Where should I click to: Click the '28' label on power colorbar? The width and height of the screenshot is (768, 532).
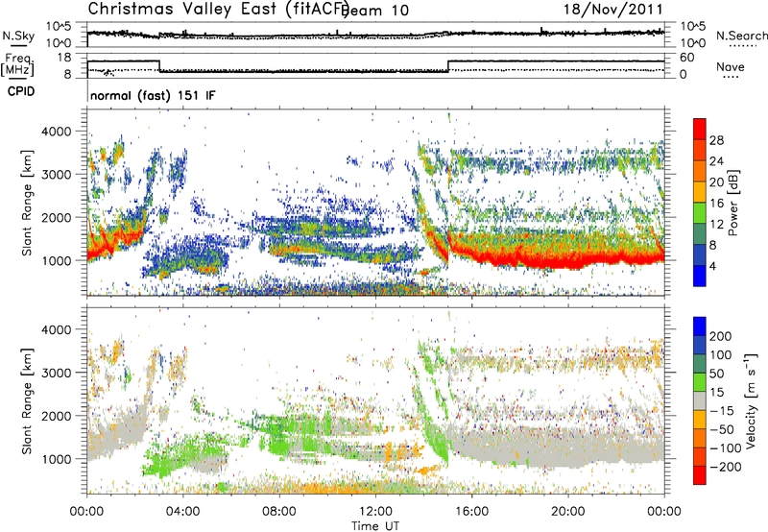pyautogui.click(x=716, y=140)
